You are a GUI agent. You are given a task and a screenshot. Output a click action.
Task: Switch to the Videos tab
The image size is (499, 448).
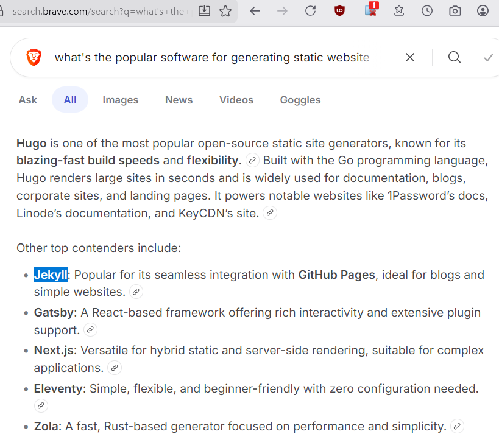click(x=236, y=100)
